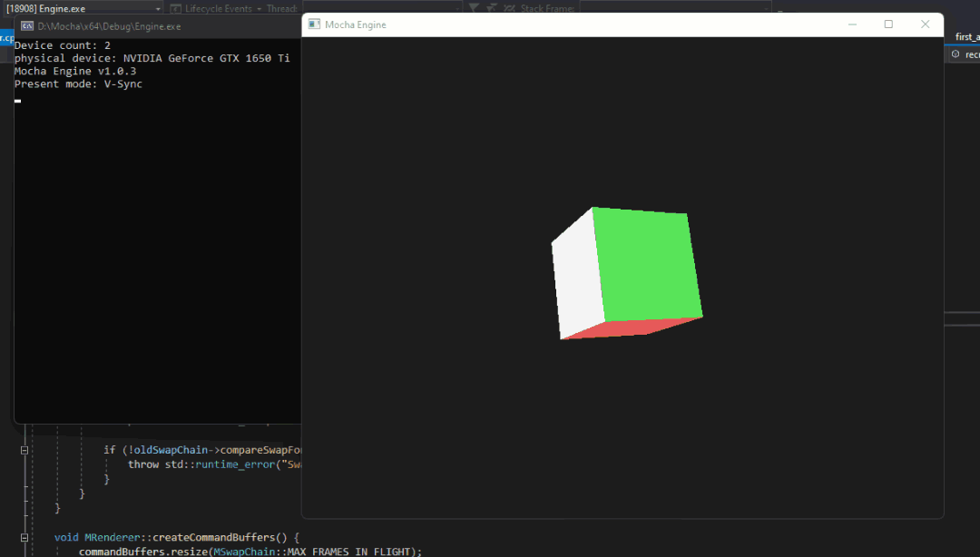The height and width of the screenshot is (557, 980).
Task: Close the Mocha Engine window
Action: click(x=925, y=24)
